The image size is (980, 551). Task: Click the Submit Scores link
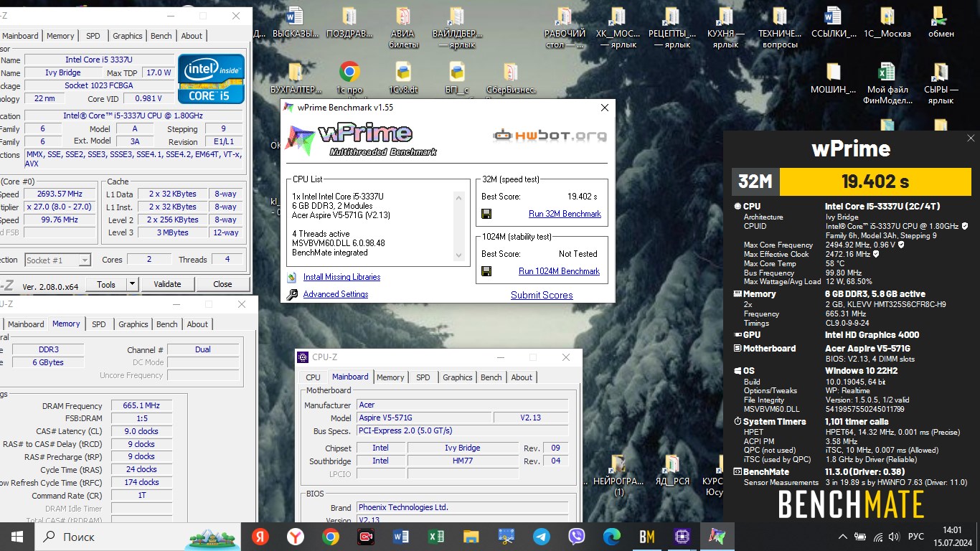click(542, 295)
